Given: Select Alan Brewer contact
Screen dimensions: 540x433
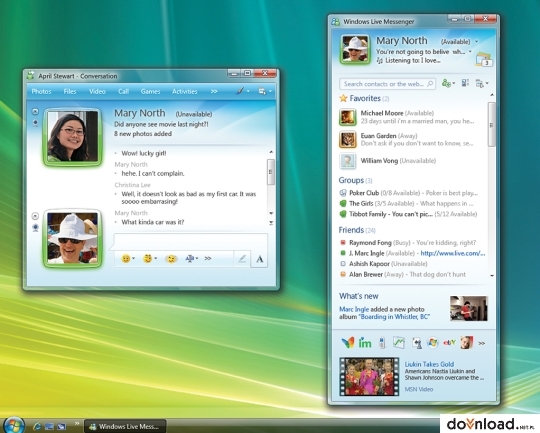Looking at the screenshot, I should pyautogui.click(x=403, y=275).
